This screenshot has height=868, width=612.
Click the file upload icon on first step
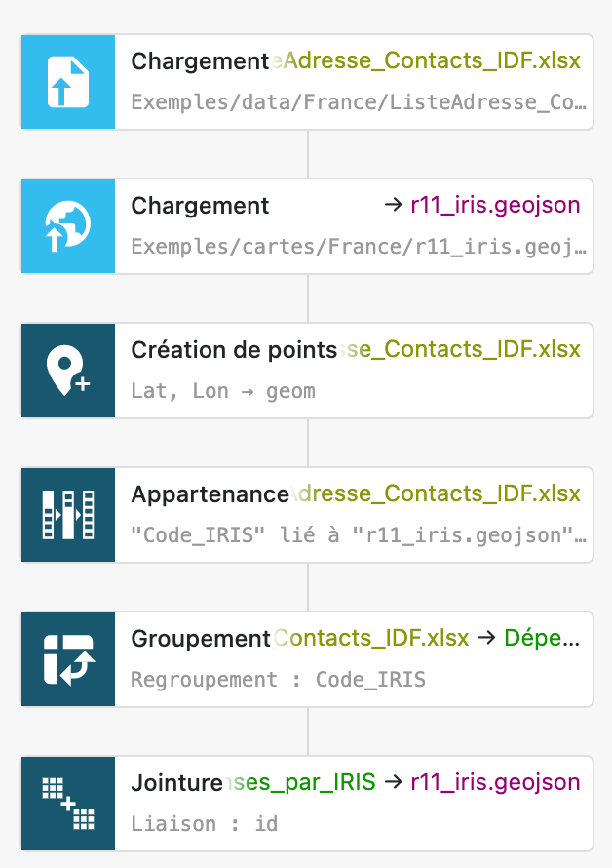point(68,82)
